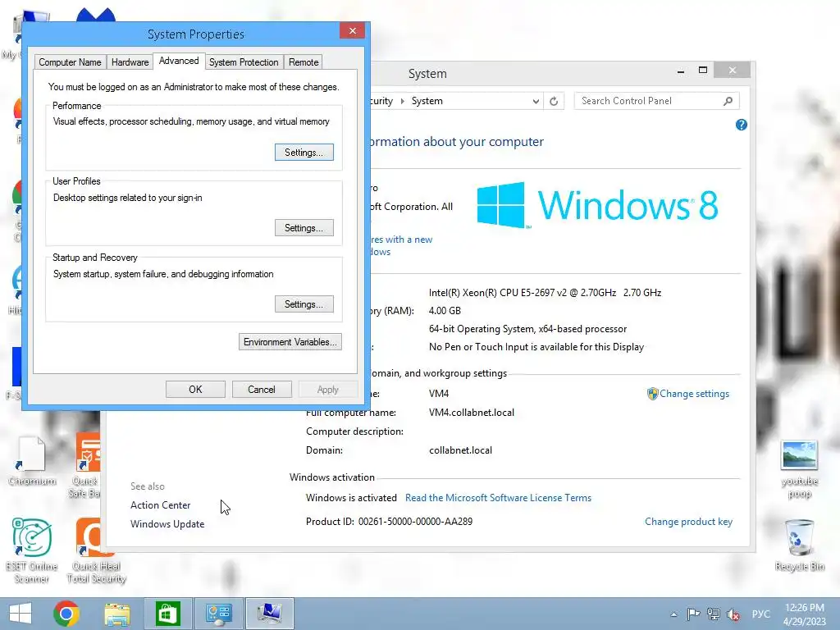Open help question mark icon
The width and height of the screenshot is (840, 630).
click(x=742, y=125)
